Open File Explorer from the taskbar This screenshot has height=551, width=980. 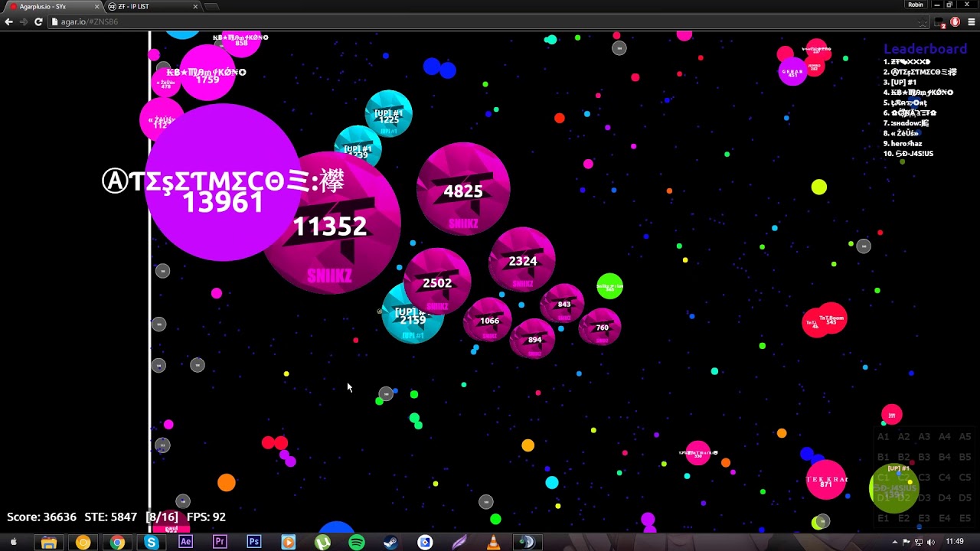48,543
